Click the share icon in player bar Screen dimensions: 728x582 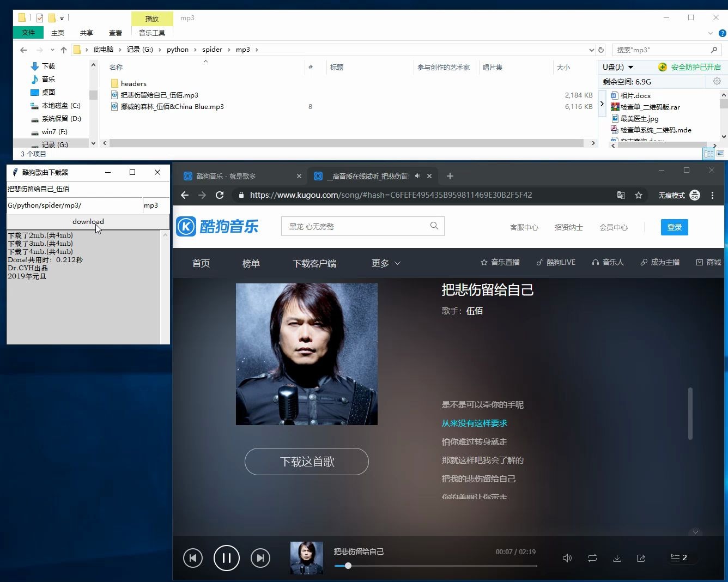coord(641,558)
